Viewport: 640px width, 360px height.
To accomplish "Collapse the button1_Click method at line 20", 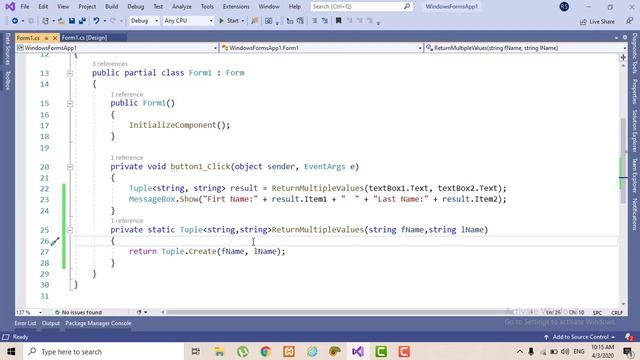I will coord(70,167).
